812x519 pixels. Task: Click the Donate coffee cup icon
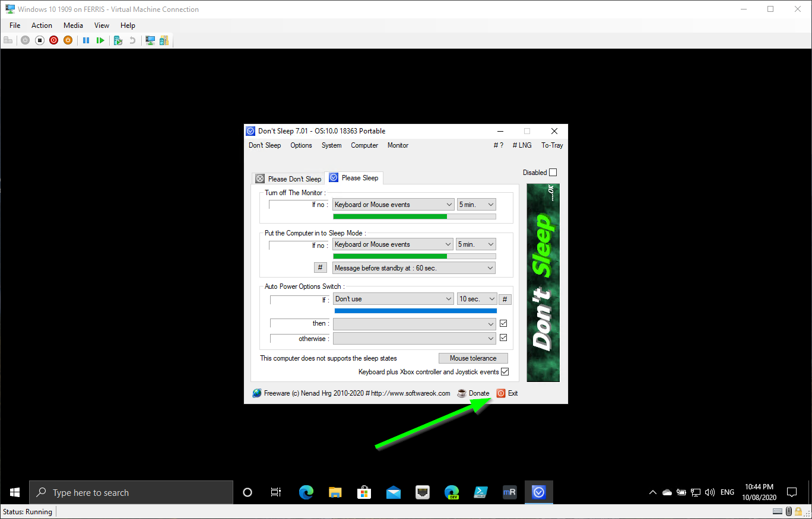(x=461, y=393)
